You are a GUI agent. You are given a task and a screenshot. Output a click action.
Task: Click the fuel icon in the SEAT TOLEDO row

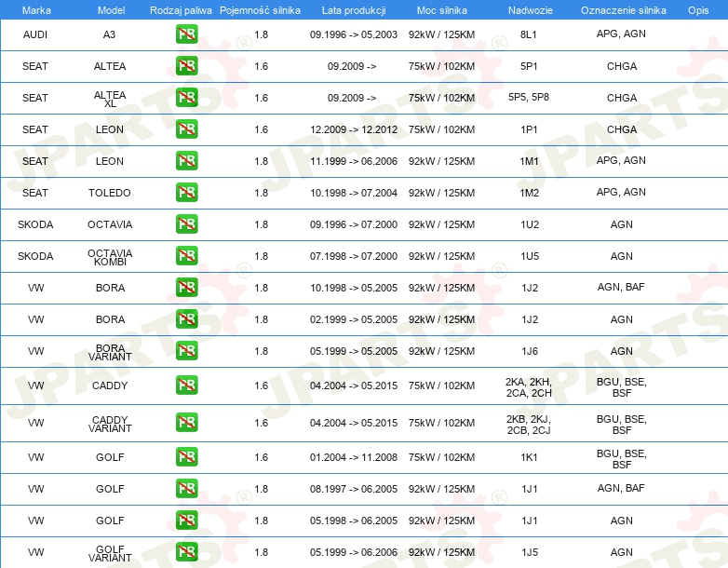(x=186, y=192)
